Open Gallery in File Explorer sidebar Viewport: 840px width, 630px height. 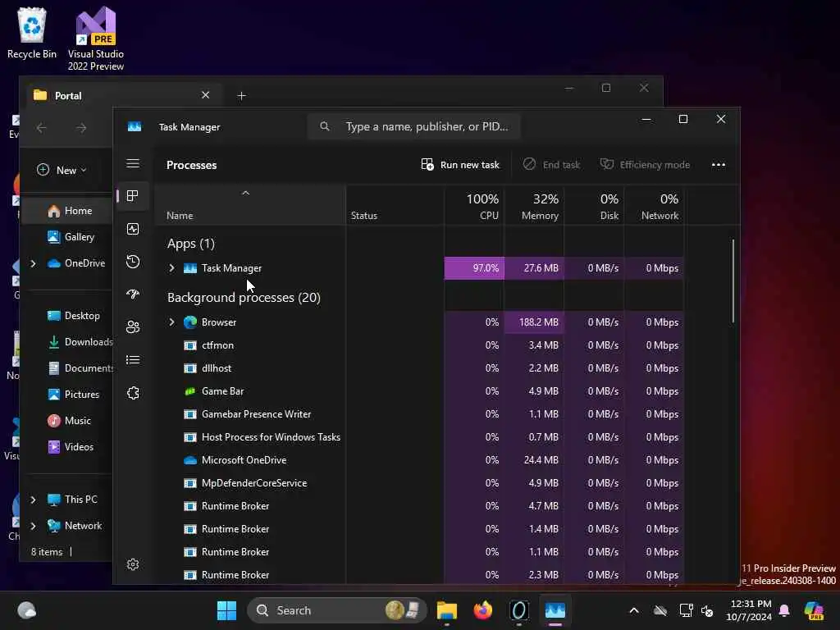coord(70,237)
